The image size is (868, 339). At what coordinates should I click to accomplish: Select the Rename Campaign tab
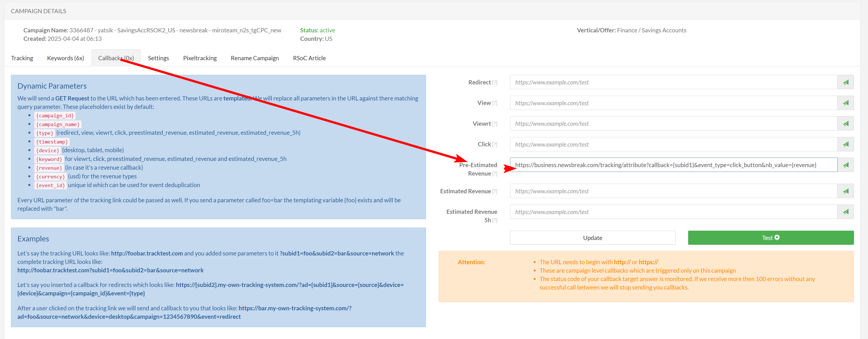[254, 58]
